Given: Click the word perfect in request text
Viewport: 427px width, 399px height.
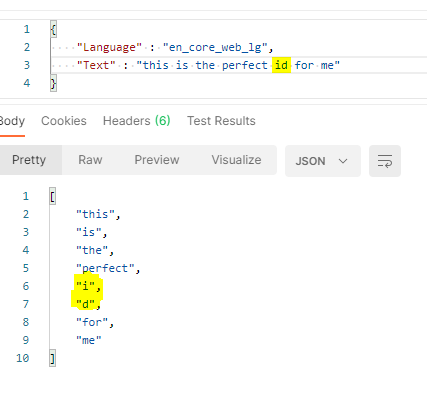Looking at the screenshot, I should [245, 65].
